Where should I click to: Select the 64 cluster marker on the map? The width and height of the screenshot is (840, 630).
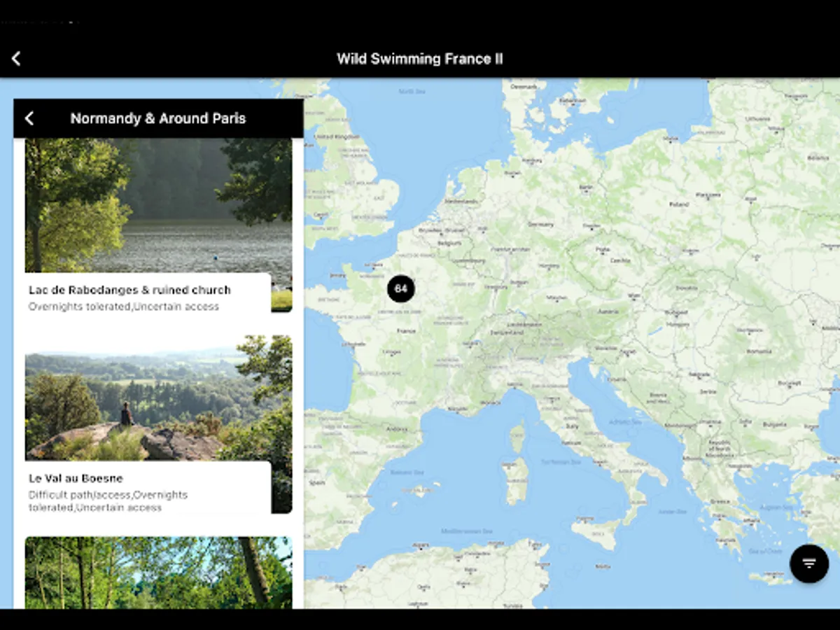point(401,288)
